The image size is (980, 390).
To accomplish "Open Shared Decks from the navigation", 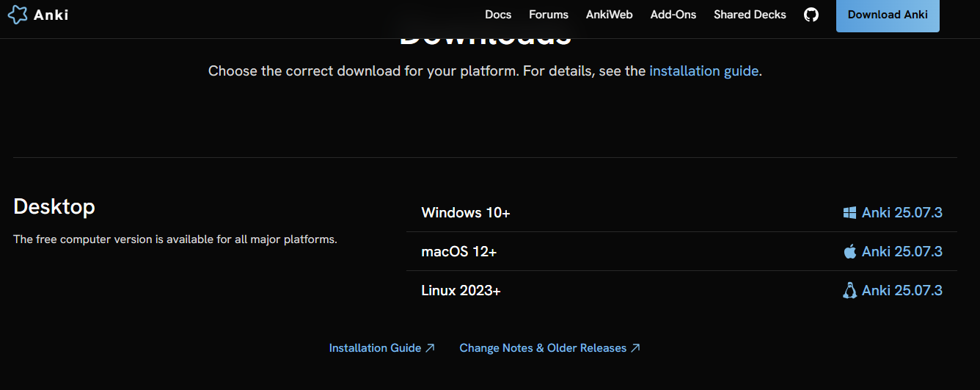I will 750,15.
